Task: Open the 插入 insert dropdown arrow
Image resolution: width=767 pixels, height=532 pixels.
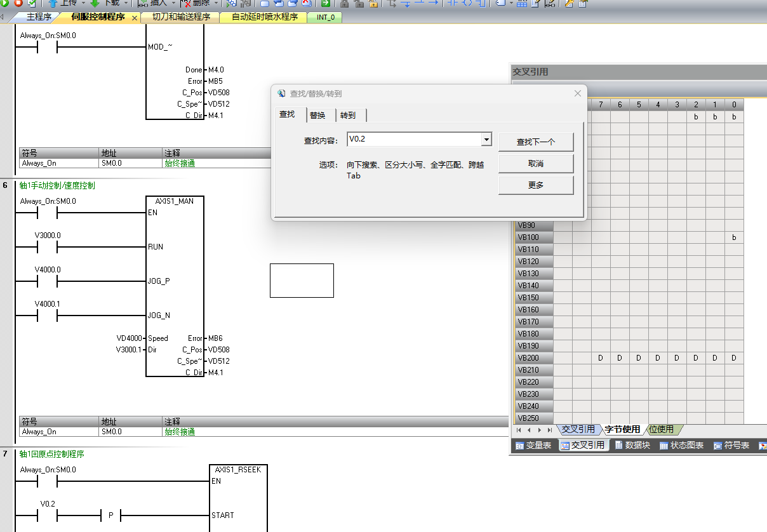Action: click(173, 3)
